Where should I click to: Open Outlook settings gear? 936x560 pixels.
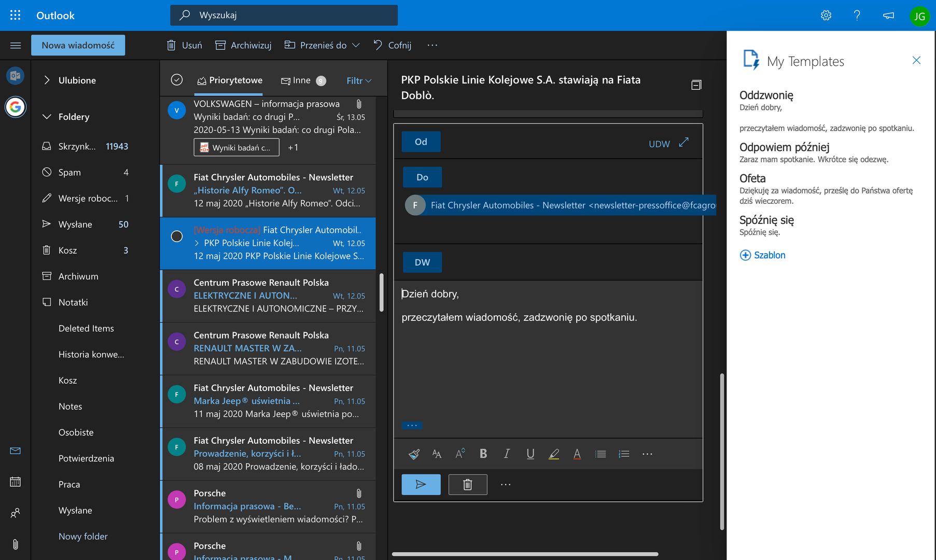(826, 15)
